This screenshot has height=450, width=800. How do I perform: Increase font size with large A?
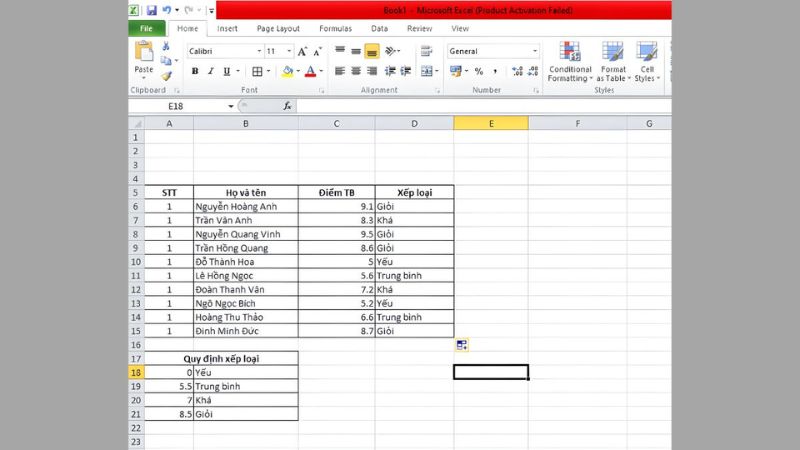(302, 52)
